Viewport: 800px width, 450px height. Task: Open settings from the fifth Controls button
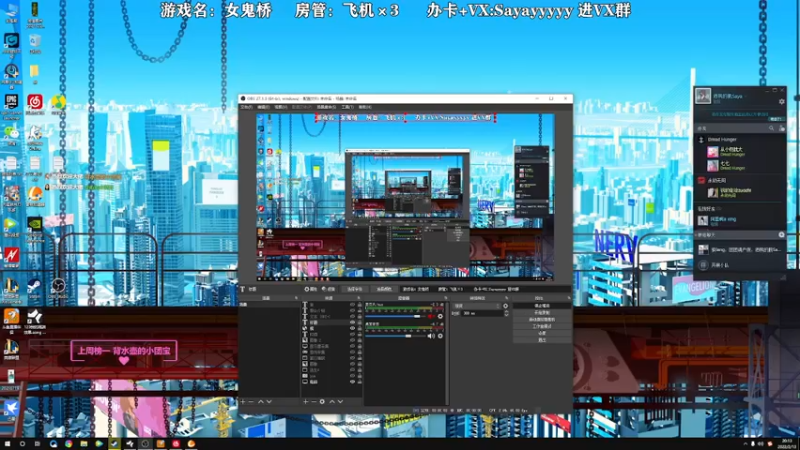point(542,333)
